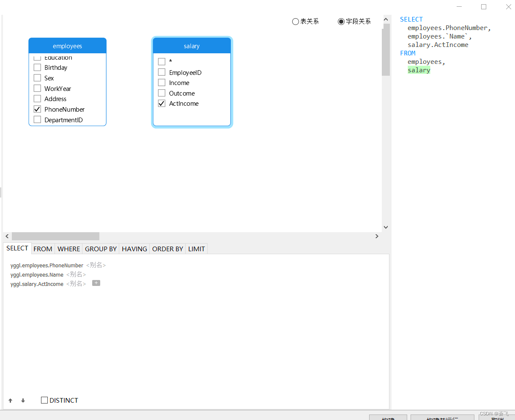Select the employees table header

[x=67, y=46]
